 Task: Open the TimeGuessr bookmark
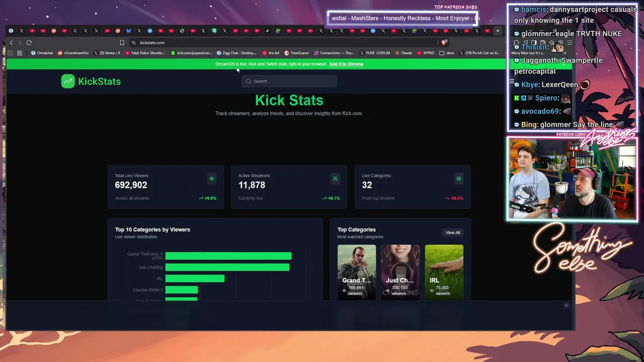tap(297, 53)
